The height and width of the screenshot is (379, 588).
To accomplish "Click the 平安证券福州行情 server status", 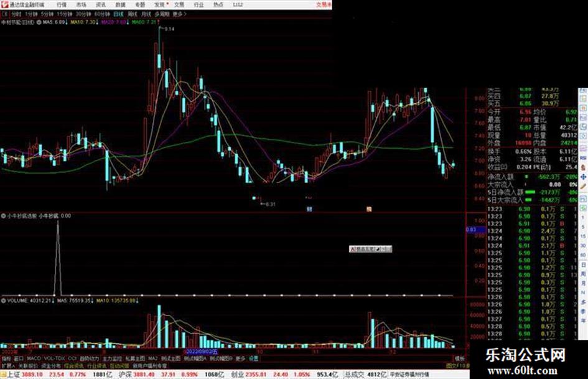I will pos(409,375).
